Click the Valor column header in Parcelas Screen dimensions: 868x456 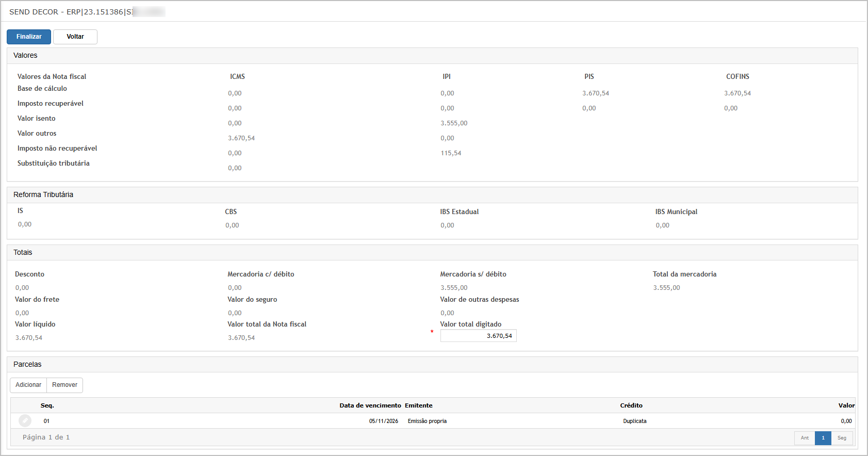[x=846, y=405]
